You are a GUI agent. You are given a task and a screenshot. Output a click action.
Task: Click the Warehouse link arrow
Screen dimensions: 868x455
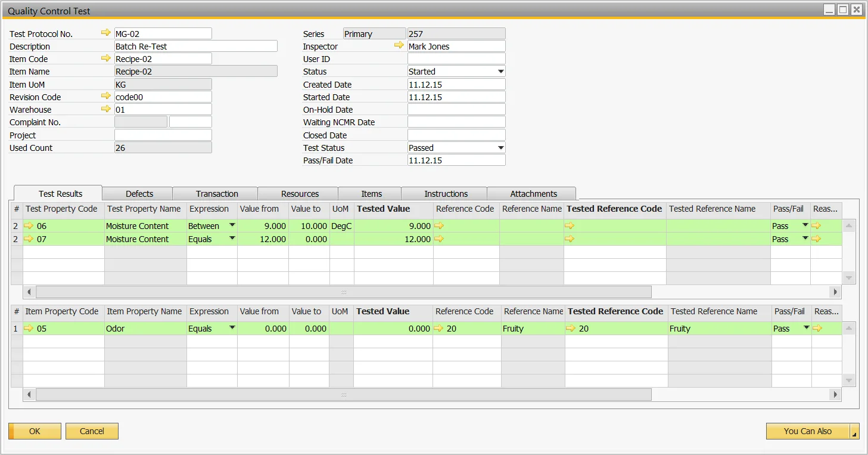pos(106,109)
